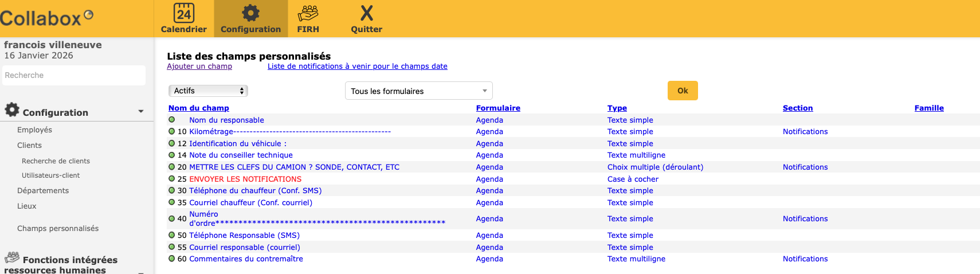Collapse the sidebar Configuration section arrow

(x=141, y=112)
